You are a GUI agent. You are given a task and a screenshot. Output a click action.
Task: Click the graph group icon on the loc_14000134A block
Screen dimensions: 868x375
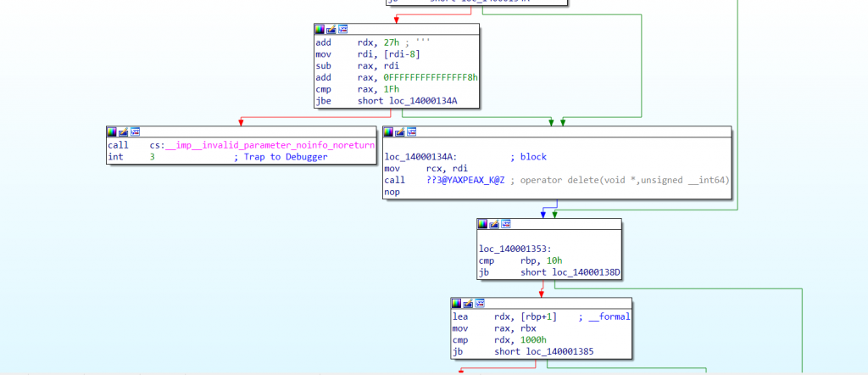point(411,132)
